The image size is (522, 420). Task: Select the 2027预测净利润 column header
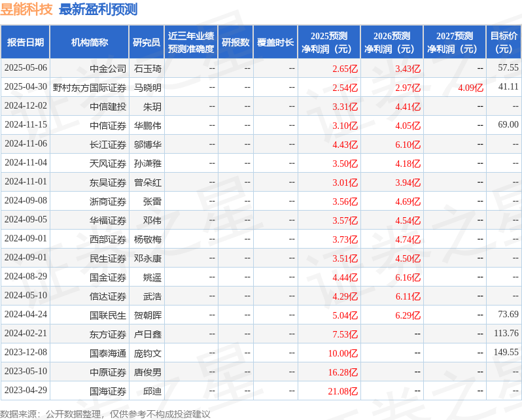455,43
